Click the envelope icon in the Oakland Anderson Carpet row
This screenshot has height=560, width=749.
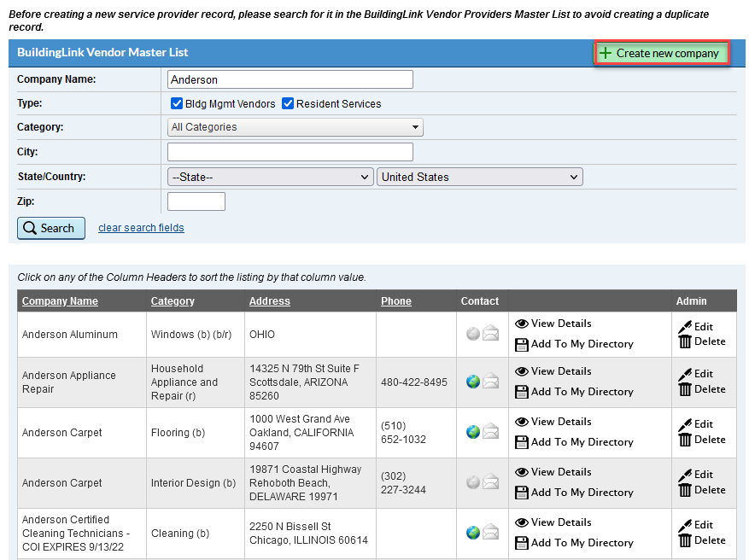coord(490,432)
